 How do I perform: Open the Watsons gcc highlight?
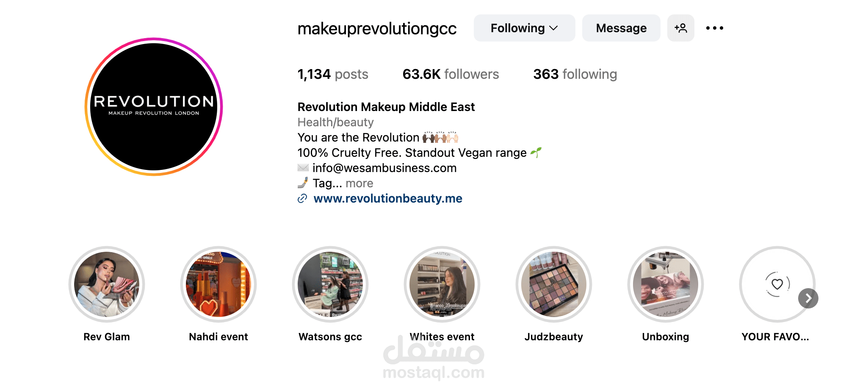[330, 284]
